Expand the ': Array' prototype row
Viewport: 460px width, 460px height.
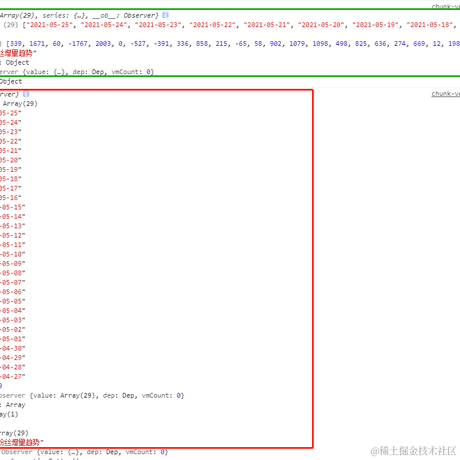point(13,405)
